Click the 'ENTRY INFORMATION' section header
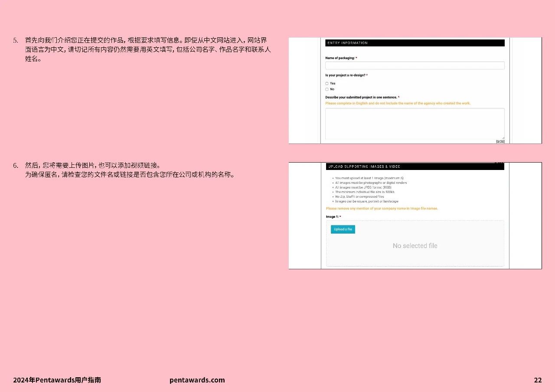 (x=415, y=43)
